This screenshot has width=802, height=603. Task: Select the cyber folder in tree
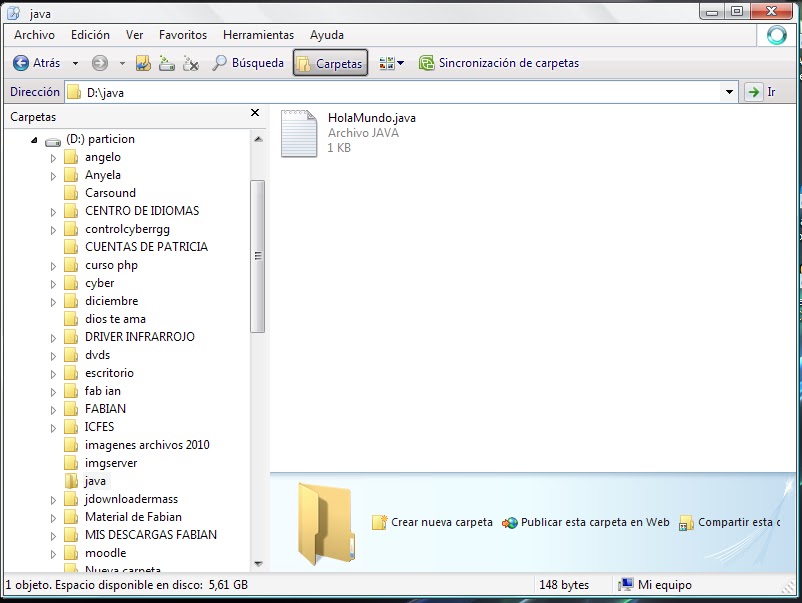coord(99,283)
